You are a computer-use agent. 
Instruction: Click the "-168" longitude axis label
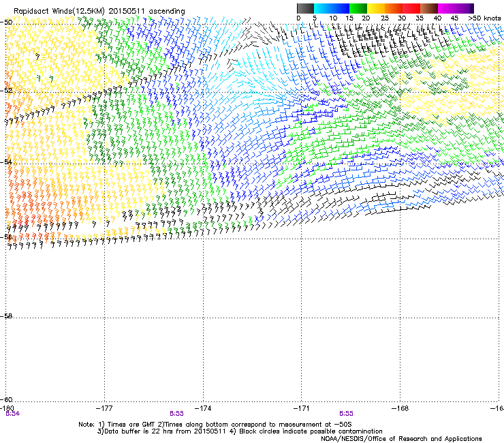pos(400,408)
